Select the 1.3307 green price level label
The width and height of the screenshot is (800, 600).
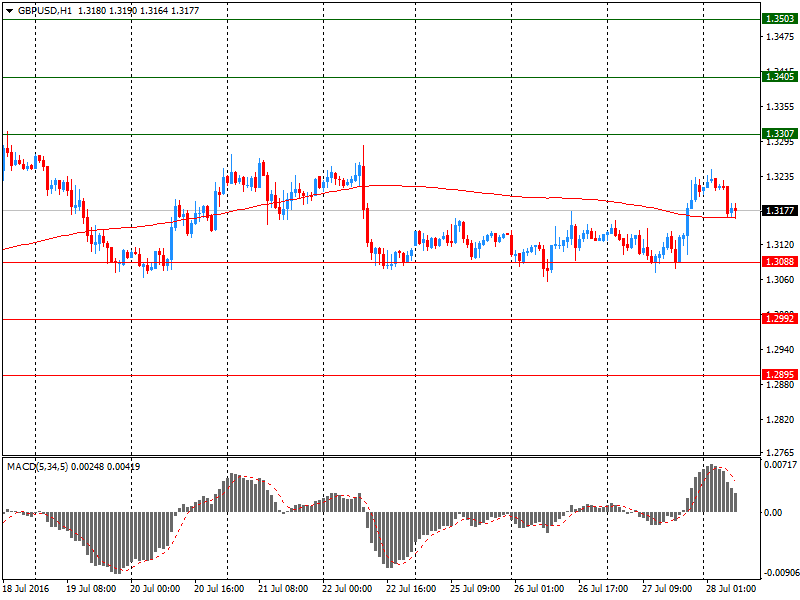click(x=779, y=134)
